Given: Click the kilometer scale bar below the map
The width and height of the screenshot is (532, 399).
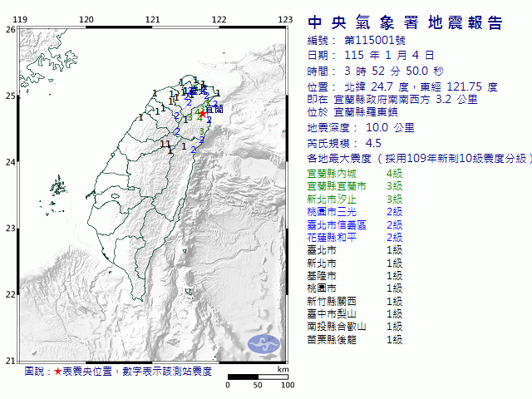Looking at the screenshot, I should click(258, 378).
